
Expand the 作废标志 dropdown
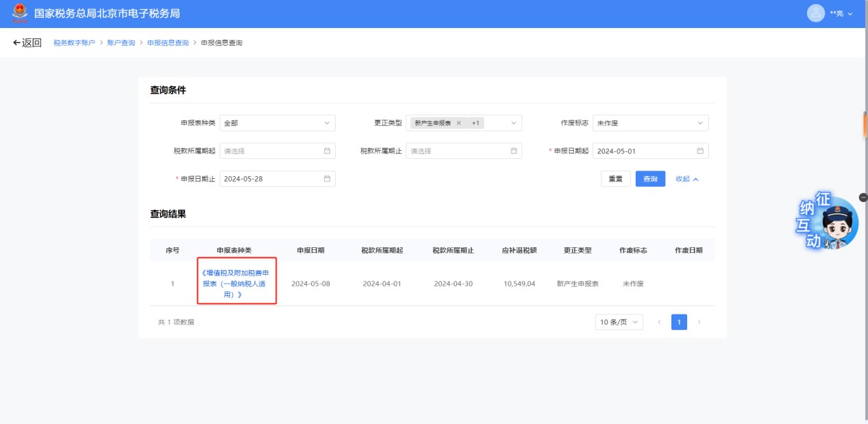651,123
